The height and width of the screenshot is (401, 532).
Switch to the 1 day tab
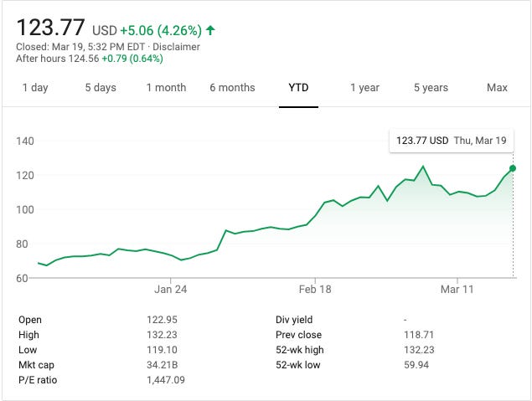(35, 88)
